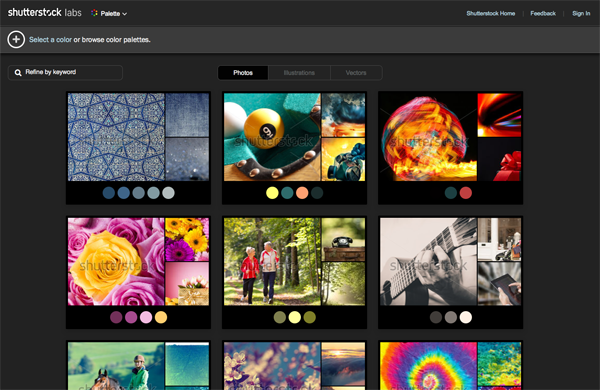Open the Feedback link

[x=543, y=13]
